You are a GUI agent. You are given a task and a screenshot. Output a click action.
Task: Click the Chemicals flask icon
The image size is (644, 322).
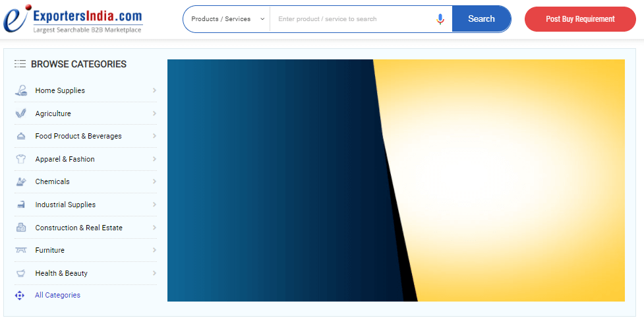pyautogui.click(x=21, y=181)
